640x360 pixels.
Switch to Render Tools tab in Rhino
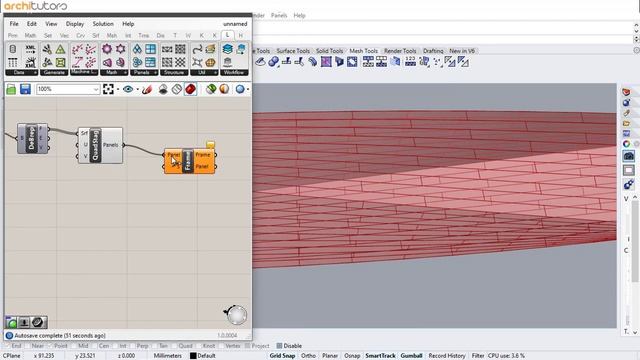400,51
